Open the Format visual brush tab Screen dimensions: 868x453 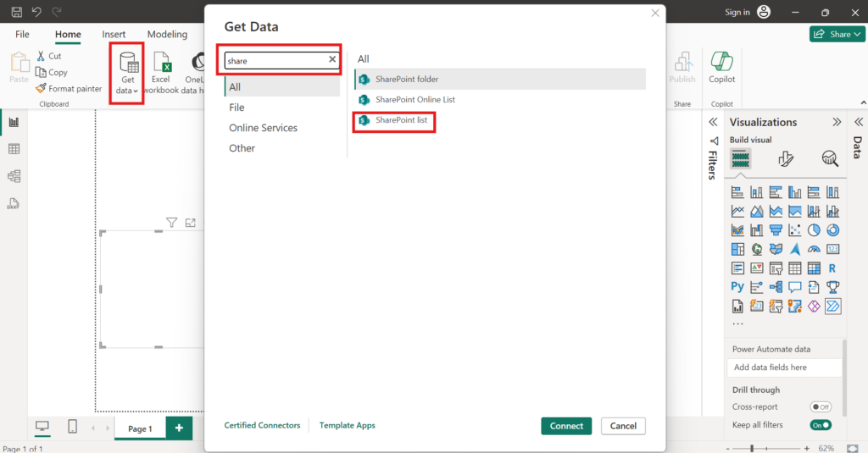tap(786, 159)
